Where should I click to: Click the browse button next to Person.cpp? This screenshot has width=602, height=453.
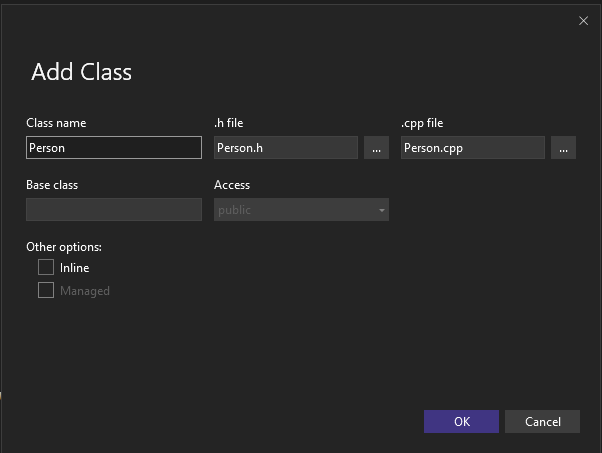[563, 148]
